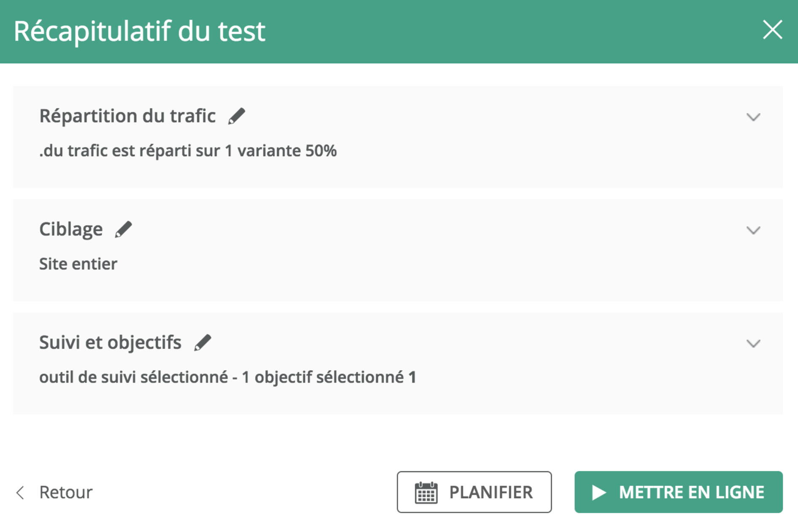798x532 pixels.
Task: Expand the Ciblage section chevron
Action: click(753, 230)
